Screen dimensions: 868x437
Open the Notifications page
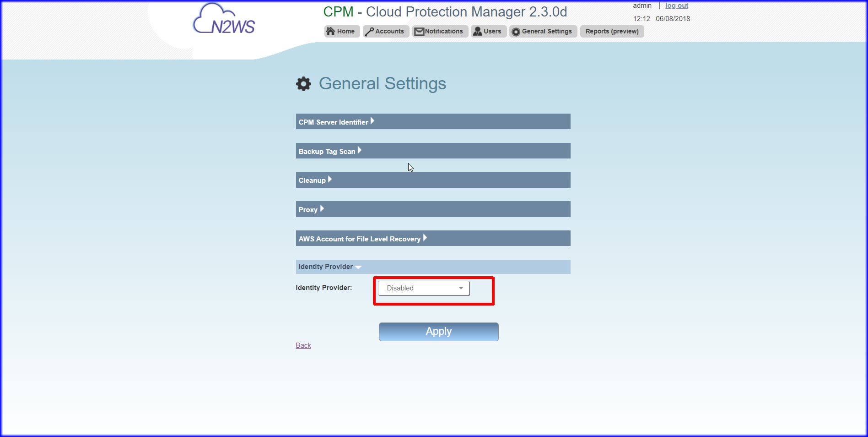440,31
